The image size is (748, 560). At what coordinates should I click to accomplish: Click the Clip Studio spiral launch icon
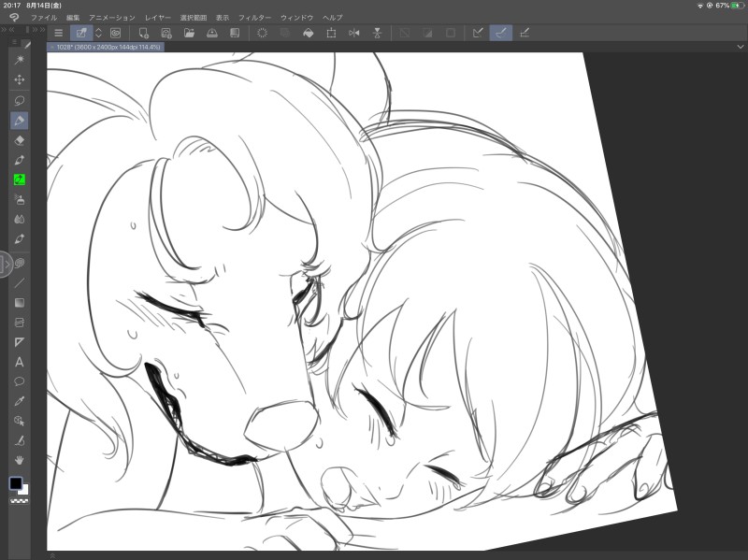coord(115,33)
